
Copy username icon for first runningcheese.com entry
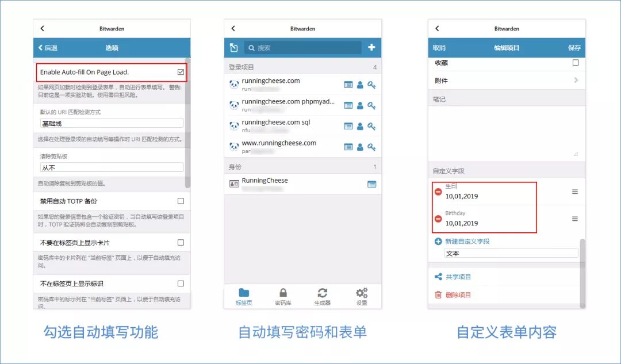(360, 85)
